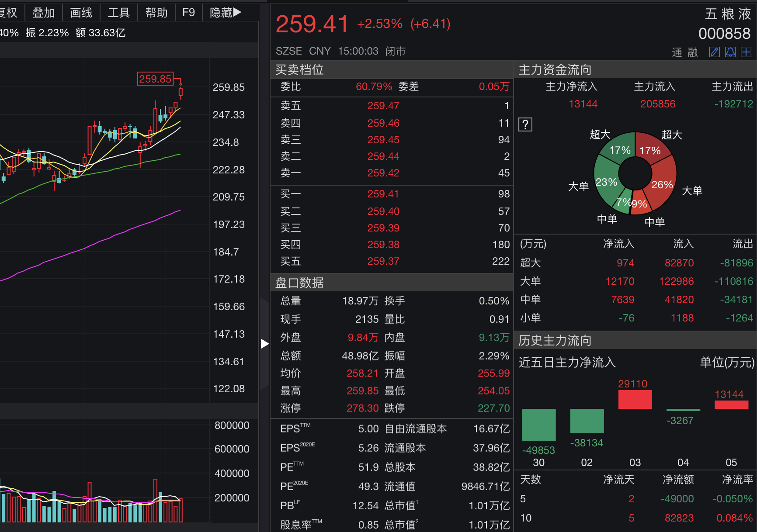This screenshot has width=757, height=532.
Task: Open the 工具 menu
Action: (119, 13)
